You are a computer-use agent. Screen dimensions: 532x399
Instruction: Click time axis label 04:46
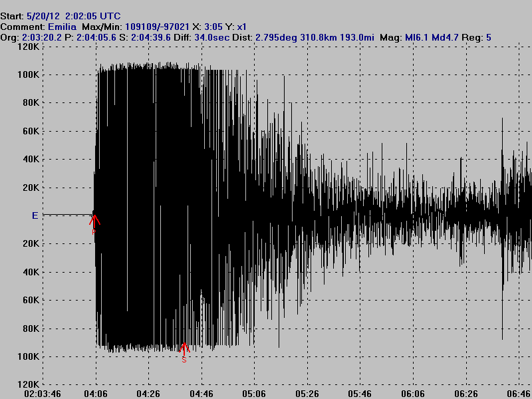(201, 394)
